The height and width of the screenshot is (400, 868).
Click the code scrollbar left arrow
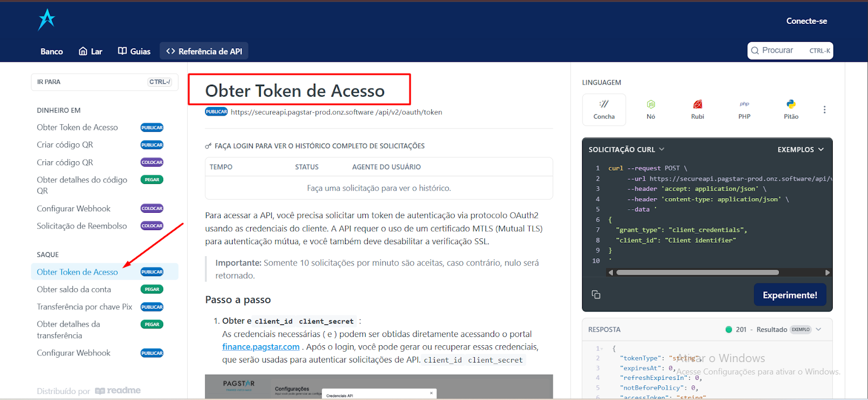click(611, 272)
